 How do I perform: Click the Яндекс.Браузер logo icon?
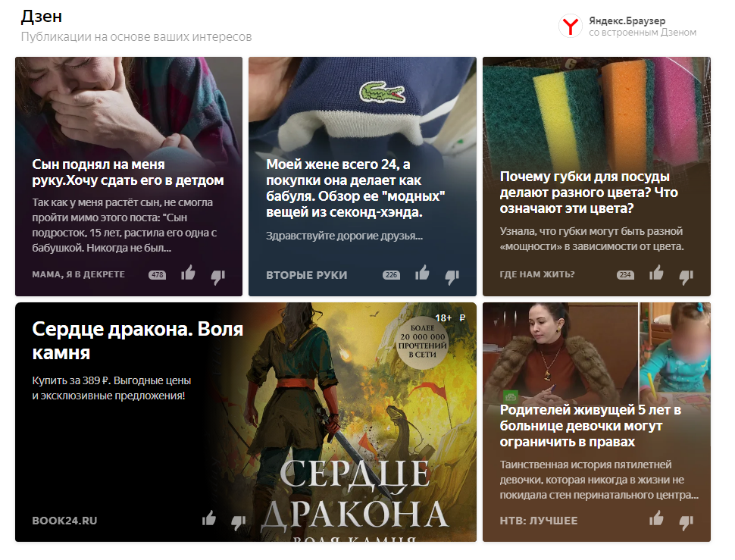pos(571,26)
